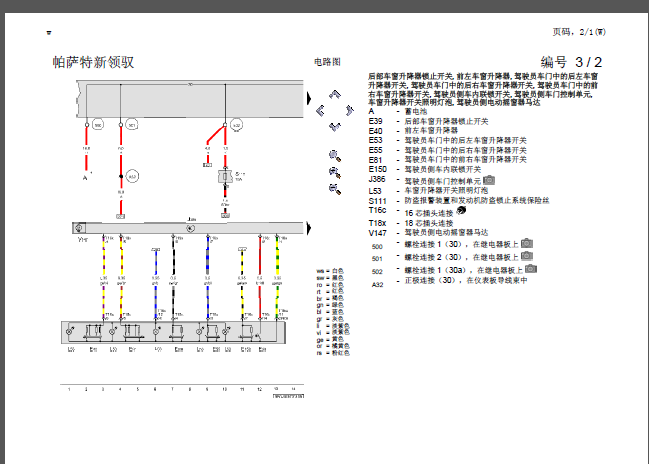Select legend row E150 驾驶员侧车内联锁开关
The height and width of the screenshot is (464, 649).
(425, 169)
